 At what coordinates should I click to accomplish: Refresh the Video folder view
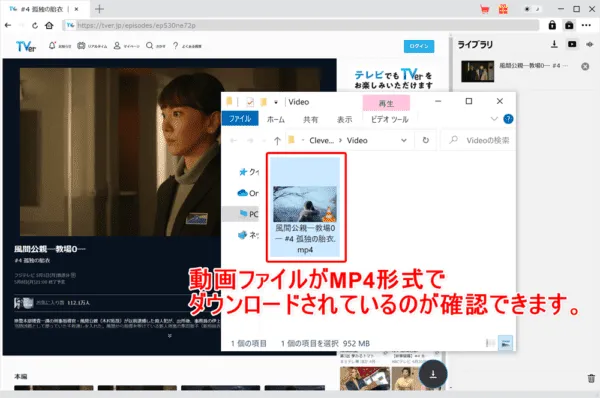(426, 140)
